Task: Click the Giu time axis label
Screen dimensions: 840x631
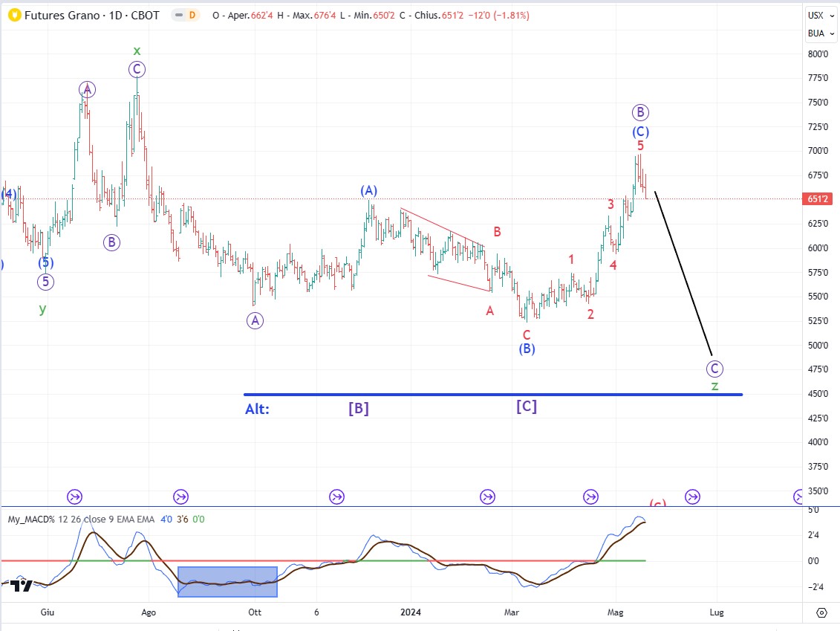Action: (47, 612)
